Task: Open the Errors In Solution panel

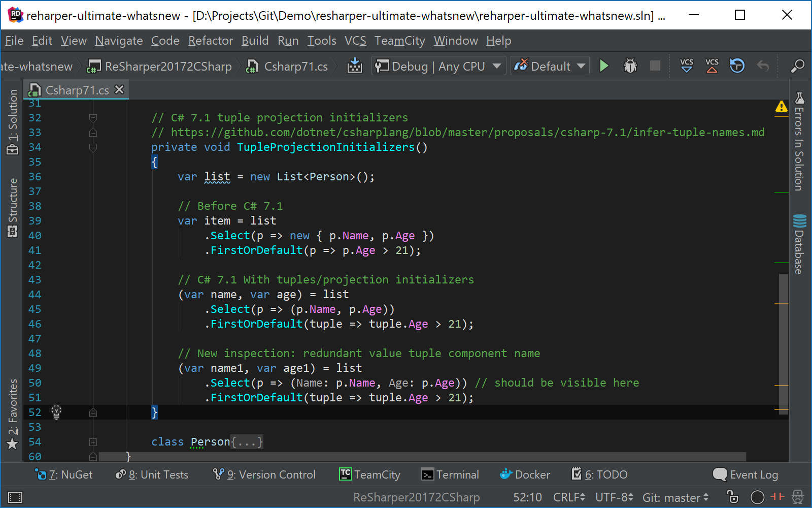Action: click(799, 142)
